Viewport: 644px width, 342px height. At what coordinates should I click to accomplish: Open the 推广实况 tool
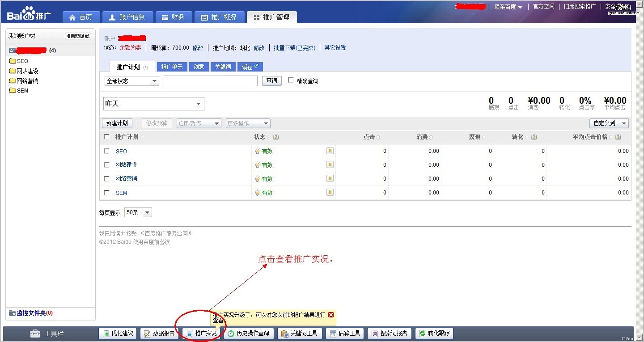click(x=201, y=333)
